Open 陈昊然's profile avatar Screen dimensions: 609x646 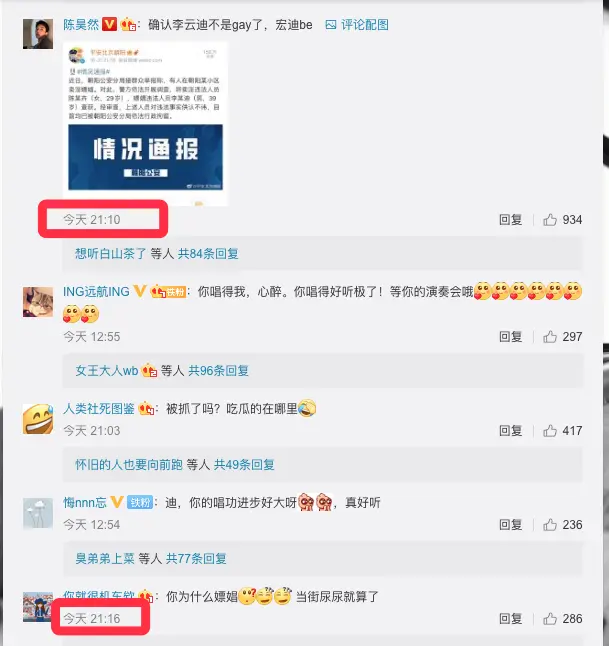click(38, 34)
